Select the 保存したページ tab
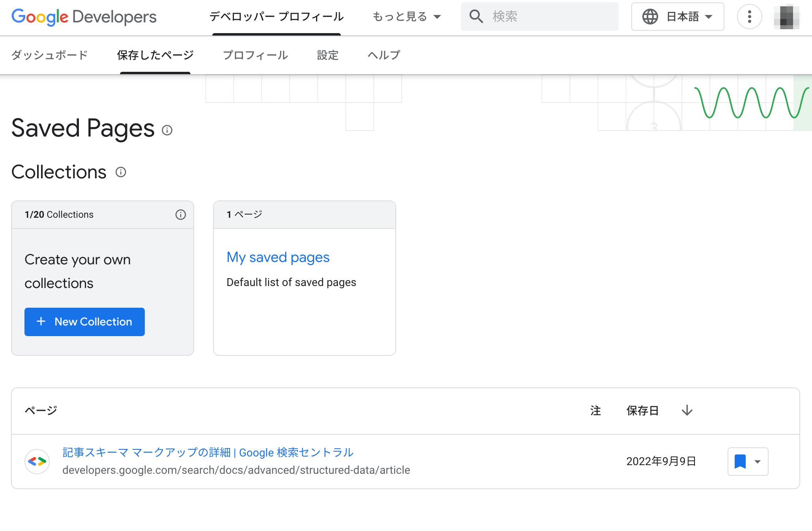The width and height of the screenshot is (812, 531). (x=155, y=55)
